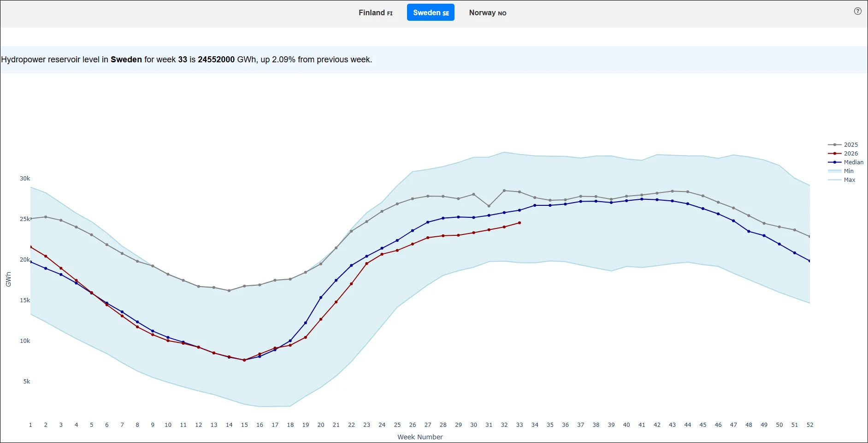
Task: Toggle the Min series in legend
Action: [x=841, y=171]
